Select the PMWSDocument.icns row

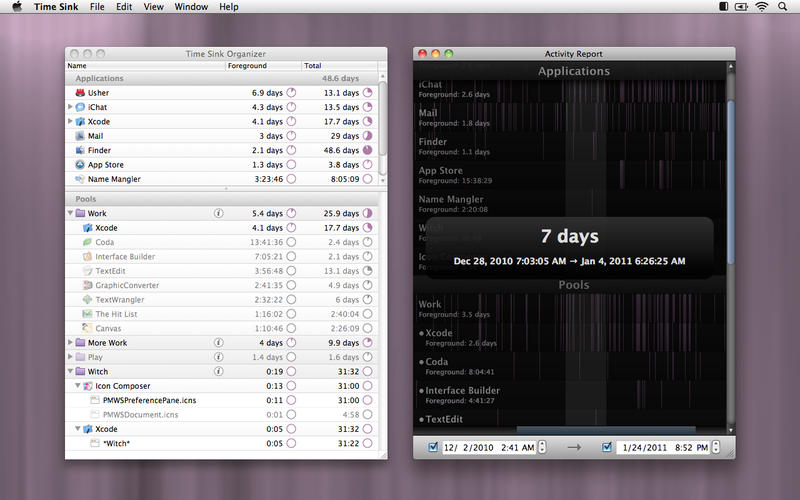[x=222, y=415]
